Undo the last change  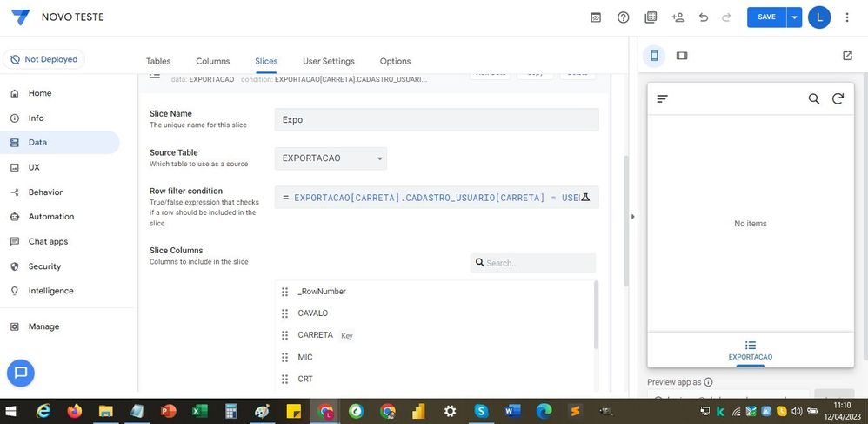[x=704, y=17]
